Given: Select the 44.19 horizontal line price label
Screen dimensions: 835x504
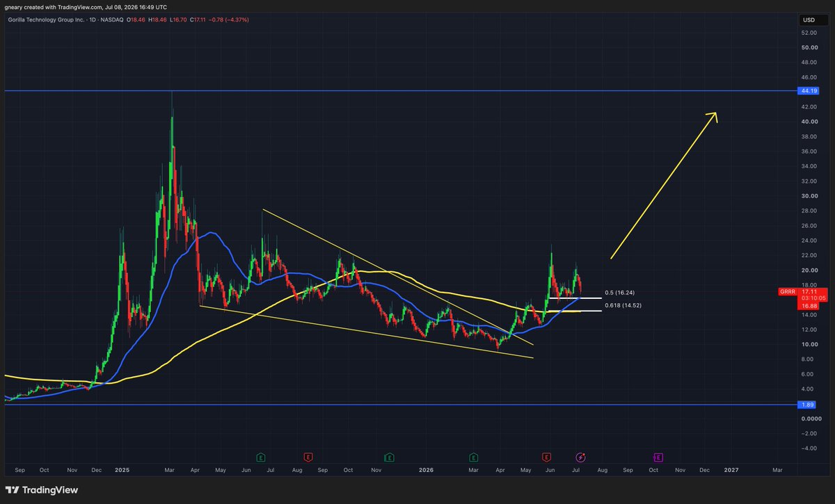Looking at the screenshot, I should coord(809,91).
